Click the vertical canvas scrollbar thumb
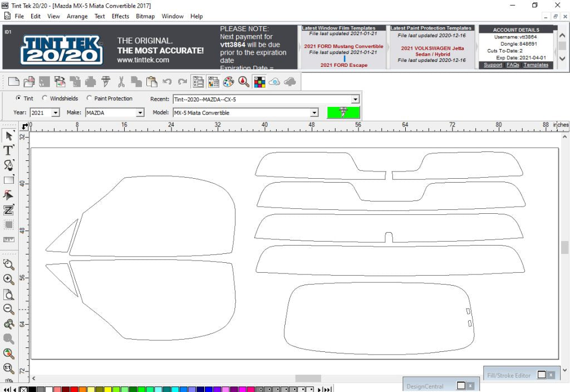The width and height of the screenshot is (570, 392). click(x=564, y=248)
